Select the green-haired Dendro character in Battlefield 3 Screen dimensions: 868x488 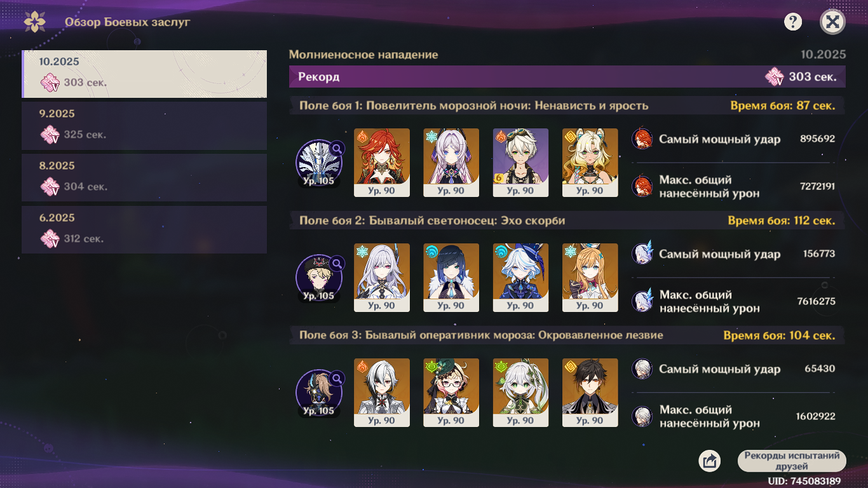(521, 393)
